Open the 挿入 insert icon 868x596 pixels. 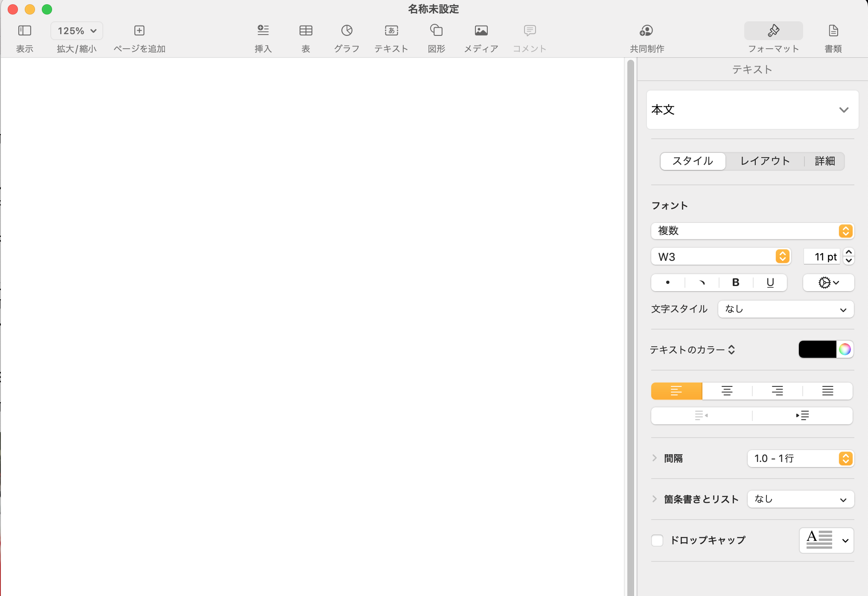263,31
